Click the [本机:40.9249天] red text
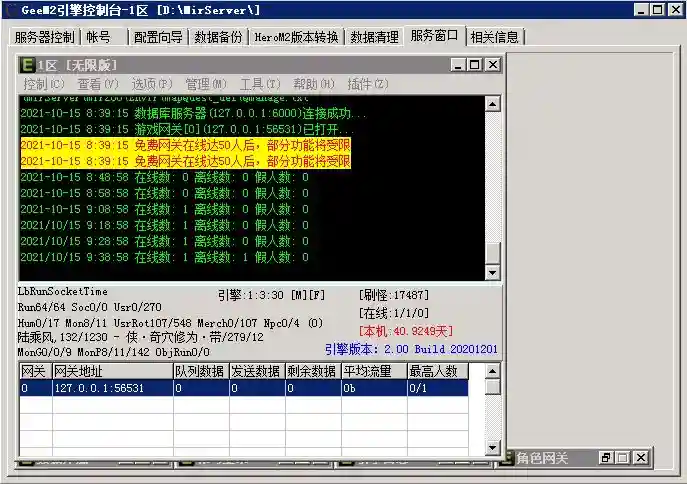This screenshot has height=484, width=687. click(x=406, y=331)
